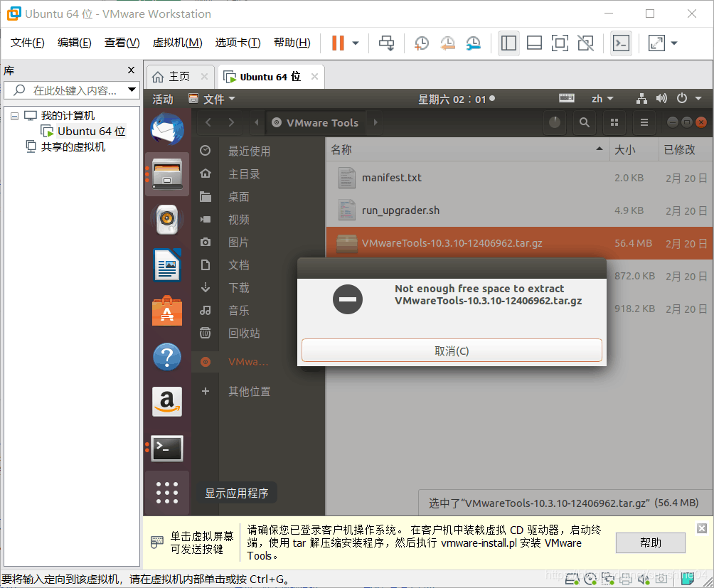This screenshot has width=714, height=588.
Task: Close the 库 library panel
Action: click(131, 70)
